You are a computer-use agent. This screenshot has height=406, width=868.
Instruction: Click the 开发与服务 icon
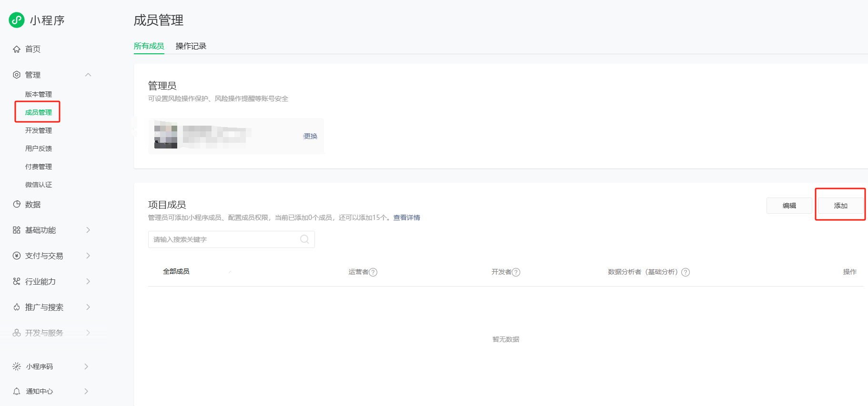(17, 333)
